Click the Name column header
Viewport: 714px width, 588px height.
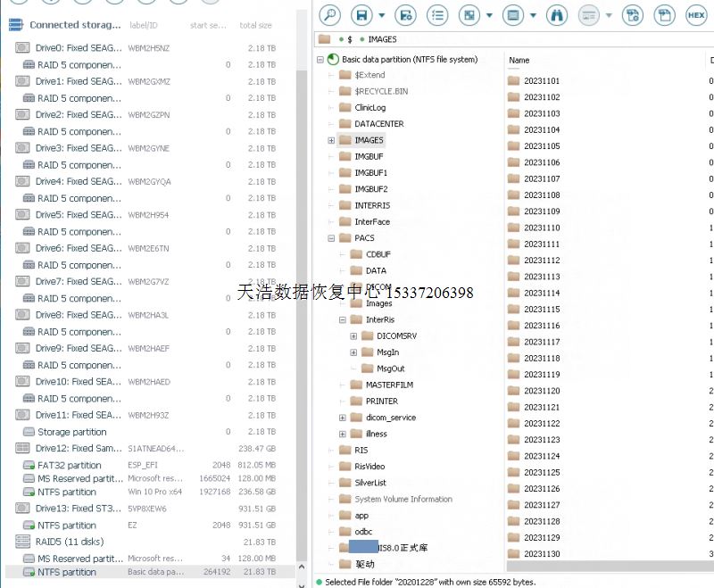pyautogui.click(x=519, y=61)
